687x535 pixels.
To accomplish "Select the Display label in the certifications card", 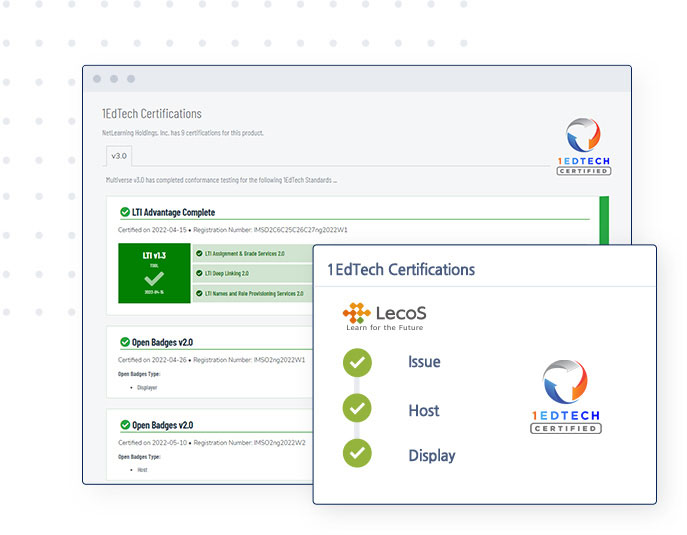I will coord(431,455).
